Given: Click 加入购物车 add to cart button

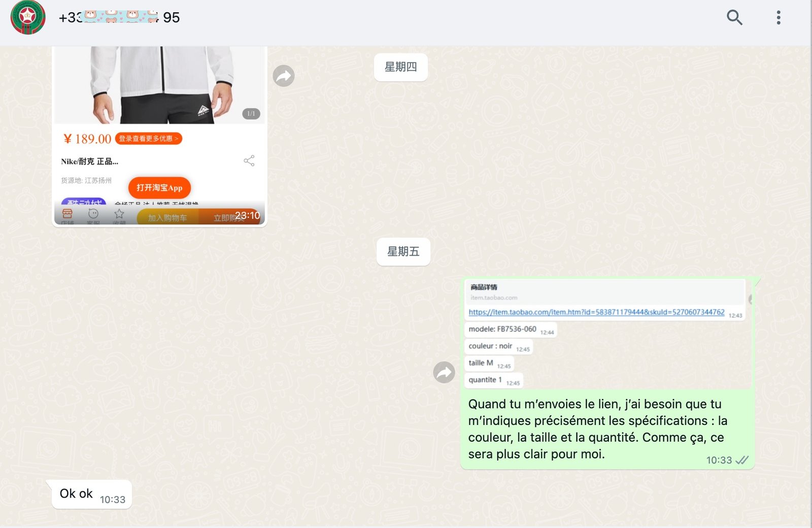Looking at the screenshot, I should [x=167, y=218].
